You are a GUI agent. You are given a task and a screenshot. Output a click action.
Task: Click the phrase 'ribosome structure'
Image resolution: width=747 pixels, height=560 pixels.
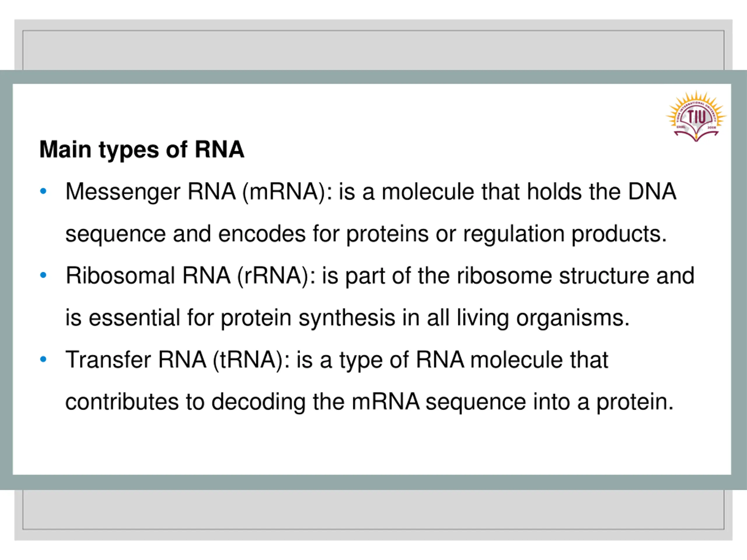point(553,275)
